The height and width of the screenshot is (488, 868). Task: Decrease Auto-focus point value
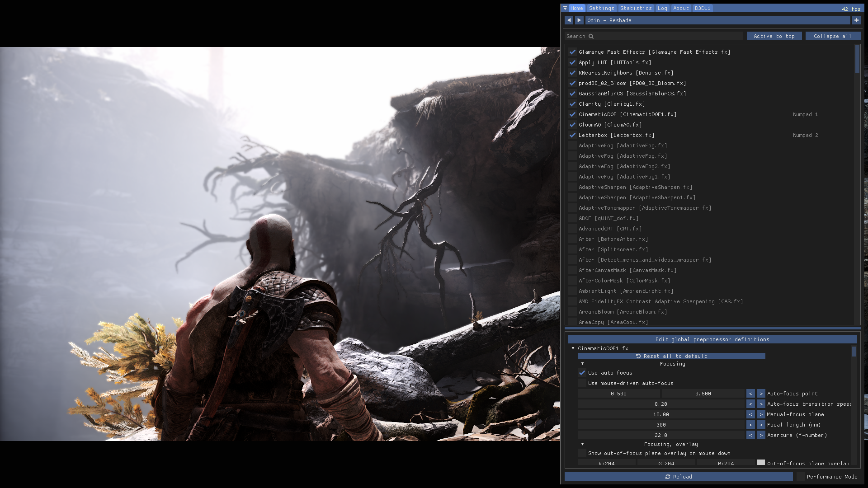(x=750, y=394)
